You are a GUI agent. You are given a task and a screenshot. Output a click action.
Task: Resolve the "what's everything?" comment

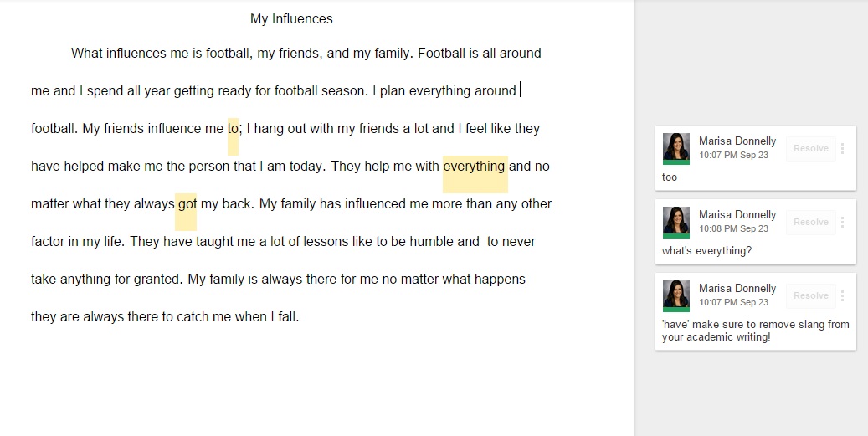[x=810, y=223]
